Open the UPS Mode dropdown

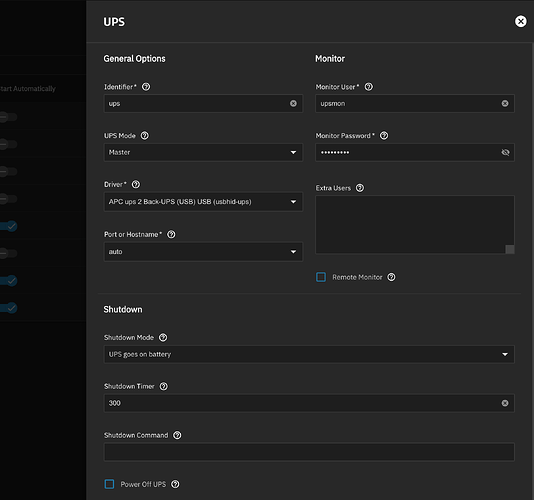[203, 152]
